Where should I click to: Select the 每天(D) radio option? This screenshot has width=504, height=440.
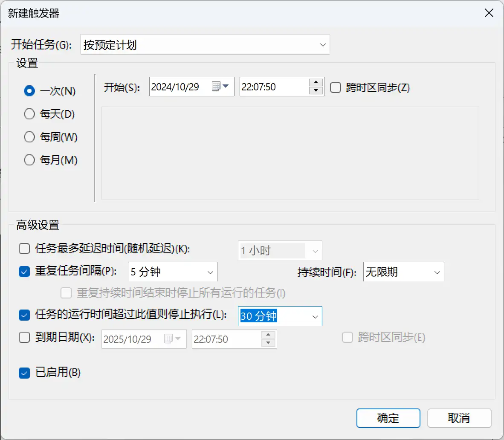[x=29, y=114]
